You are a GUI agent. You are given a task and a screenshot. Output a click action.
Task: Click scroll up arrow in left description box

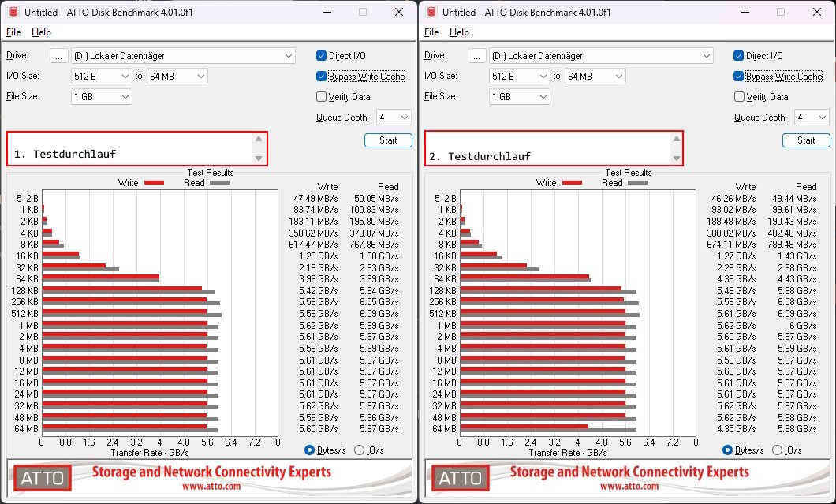pos(259,139)
